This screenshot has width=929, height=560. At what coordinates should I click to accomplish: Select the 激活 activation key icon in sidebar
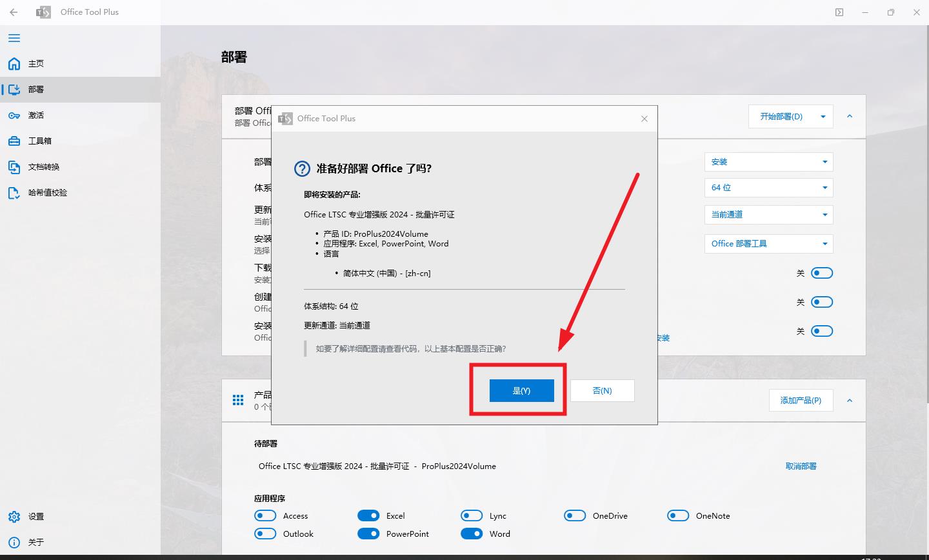click(14, 115)
